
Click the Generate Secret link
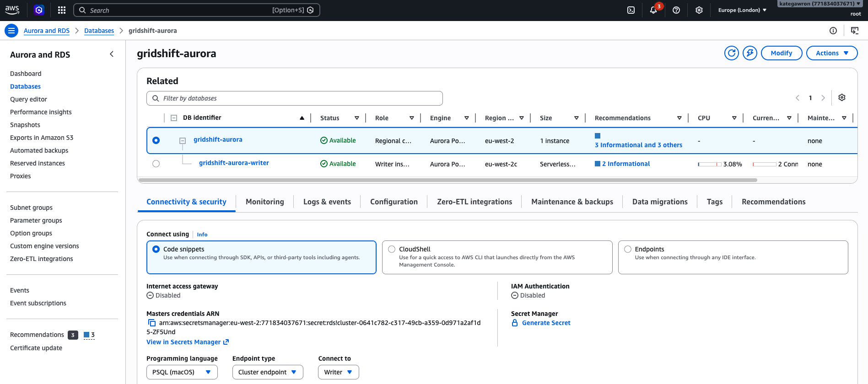(x=546, y=323)
